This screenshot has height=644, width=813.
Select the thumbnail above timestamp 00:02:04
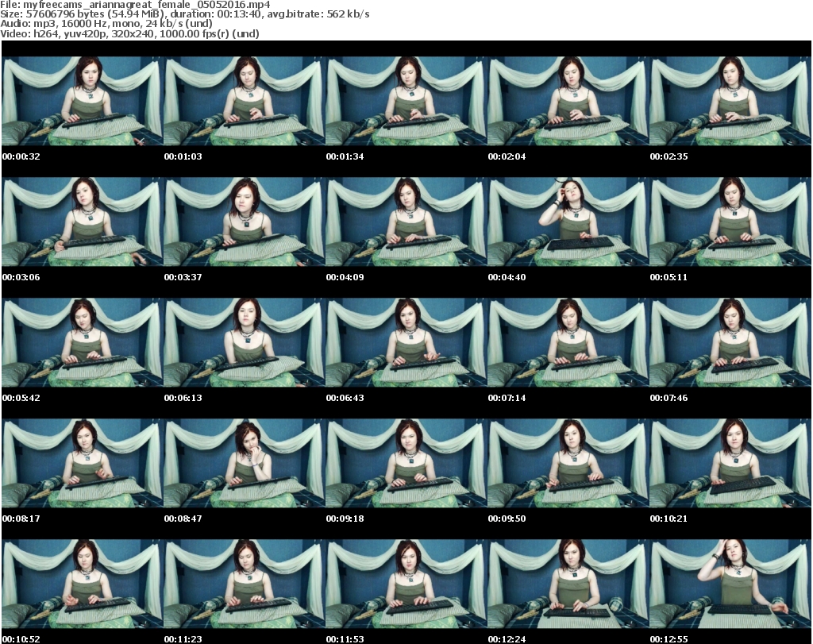(568, 101)
